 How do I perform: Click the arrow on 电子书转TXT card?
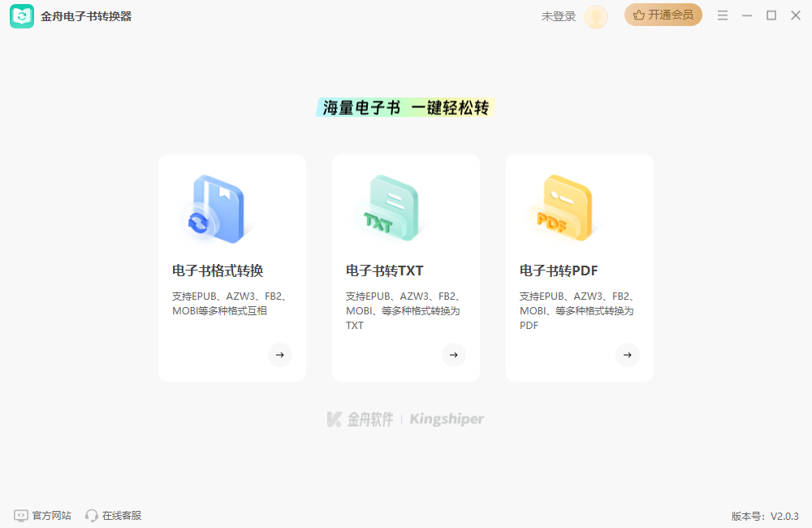tap(454, 355)
